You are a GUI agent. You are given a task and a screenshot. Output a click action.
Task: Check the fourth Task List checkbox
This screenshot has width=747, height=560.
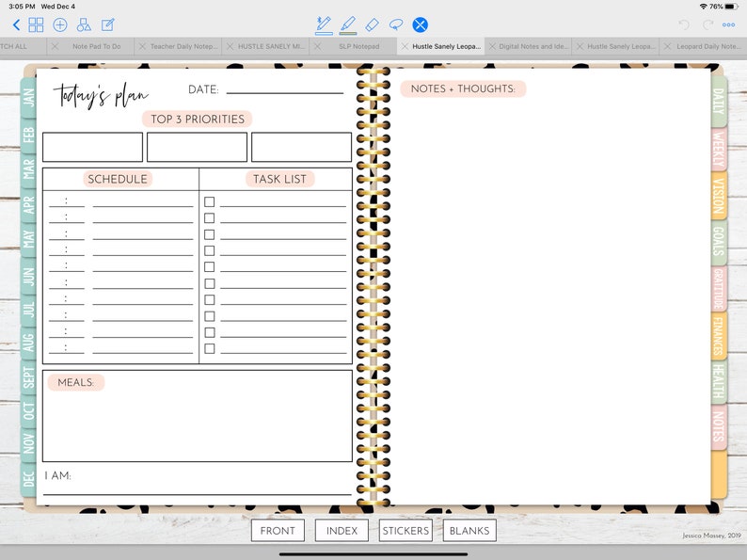pos(209,250)
